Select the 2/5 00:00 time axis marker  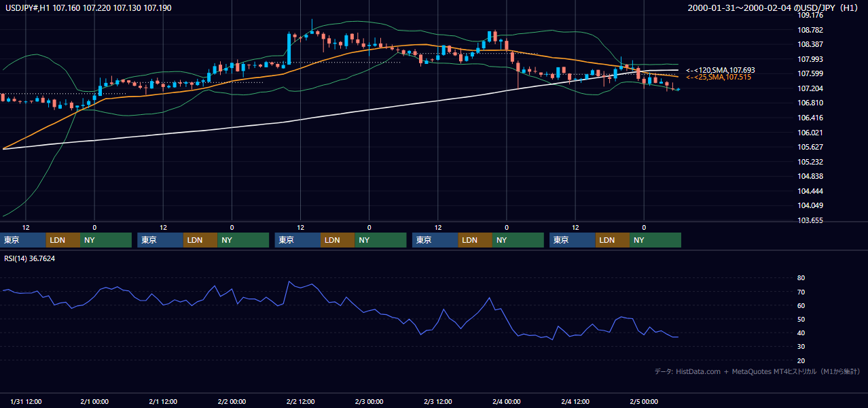pos(643,401)
